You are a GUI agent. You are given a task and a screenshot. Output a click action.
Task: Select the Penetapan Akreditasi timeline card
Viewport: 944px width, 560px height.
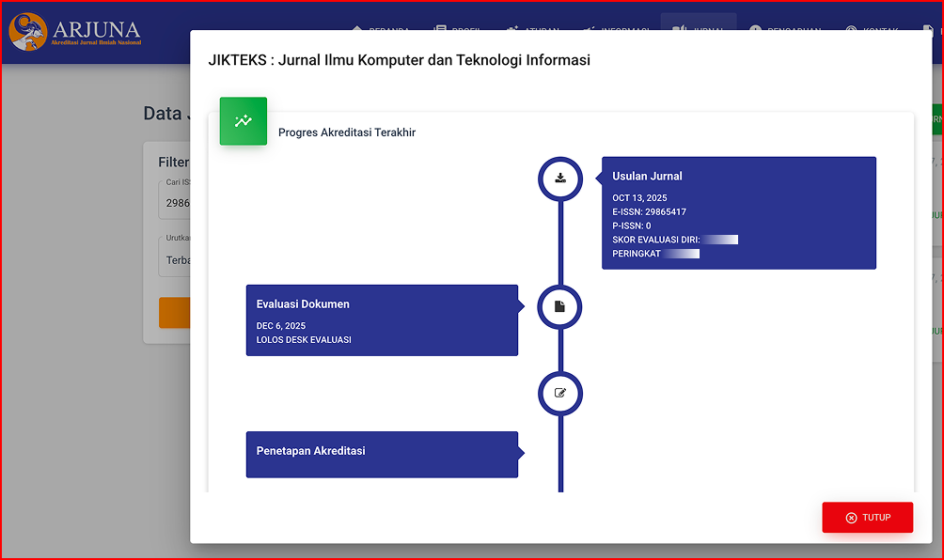[382, 455]
